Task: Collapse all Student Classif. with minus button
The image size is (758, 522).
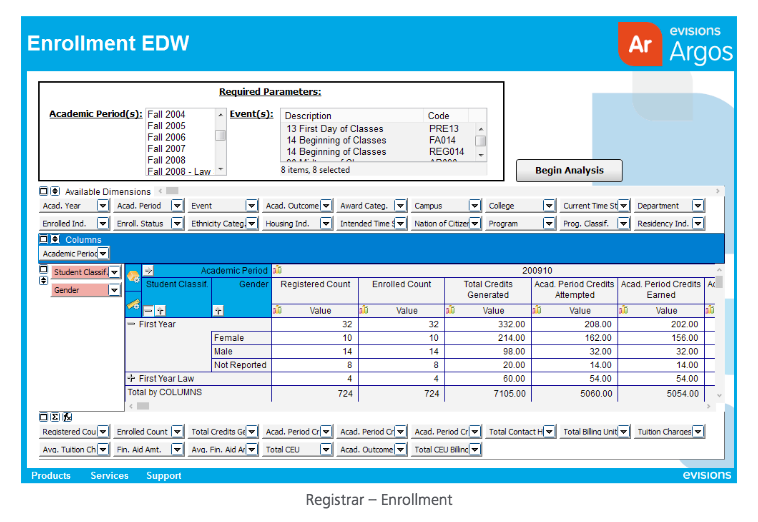Action: tap(149, 311)
